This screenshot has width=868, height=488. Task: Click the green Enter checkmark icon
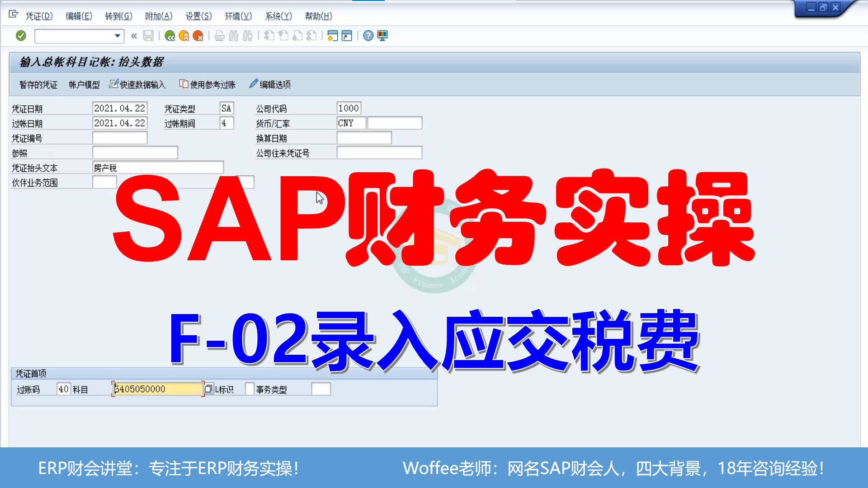point(21,36)
